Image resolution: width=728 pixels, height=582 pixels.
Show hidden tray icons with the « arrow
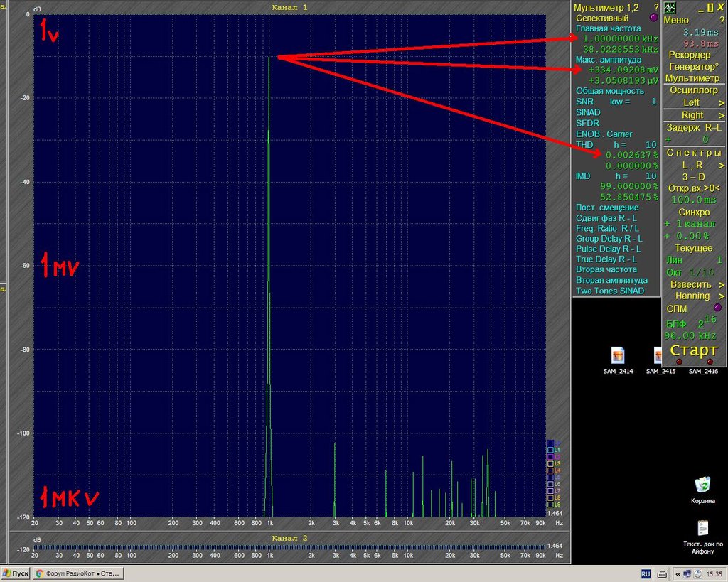pos(678,574)
